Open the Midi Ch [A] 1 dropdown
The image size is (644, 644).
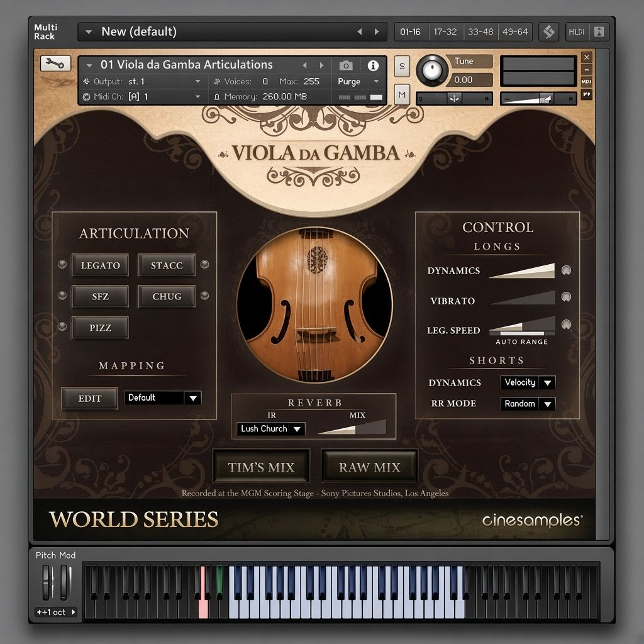[197, 96]
